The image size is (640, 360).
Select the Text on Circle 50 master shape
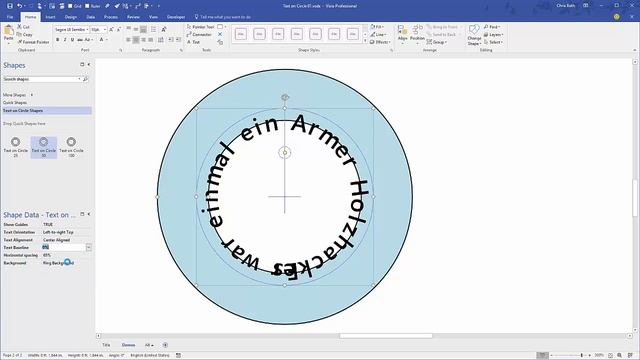44,147
